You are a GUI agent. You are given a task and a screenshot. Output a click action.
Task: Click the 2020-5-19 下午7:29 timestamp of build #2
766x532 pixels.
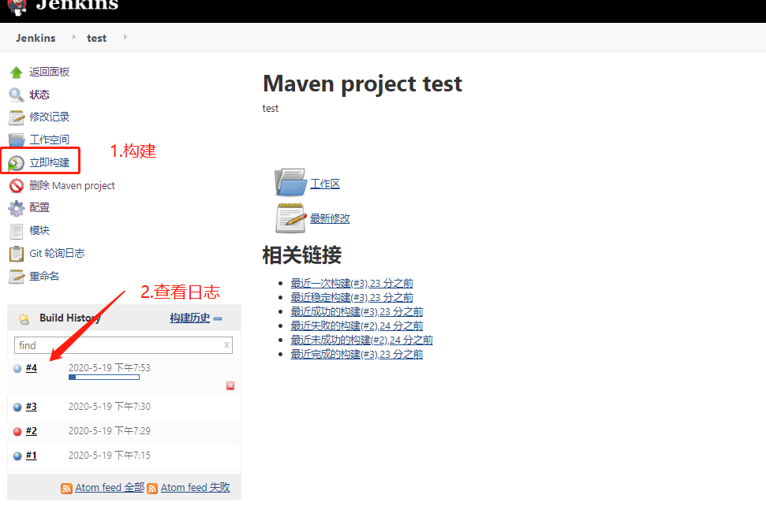110,430
